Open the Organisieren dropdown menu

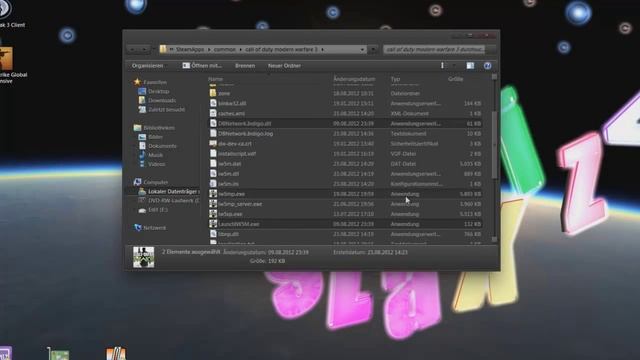click(x=147, y=66)
